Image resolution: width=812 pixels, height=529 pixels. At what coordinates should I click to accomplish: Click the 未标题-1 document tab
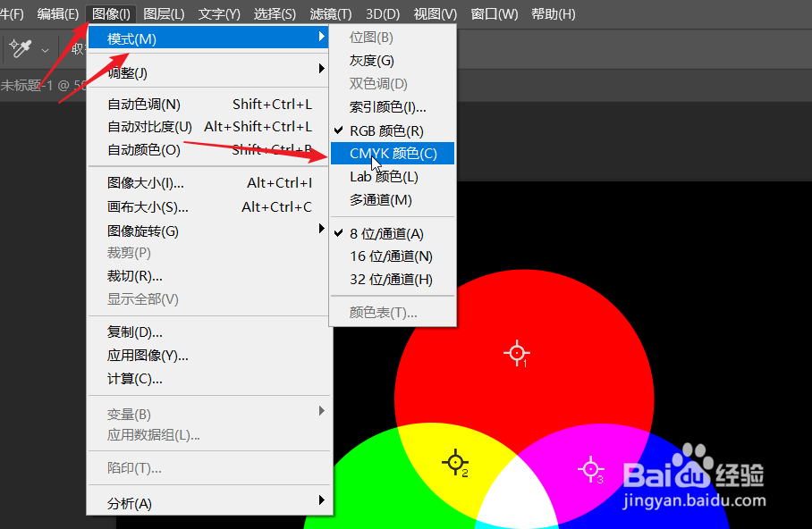pyautogui.click(x=42, y=85)
